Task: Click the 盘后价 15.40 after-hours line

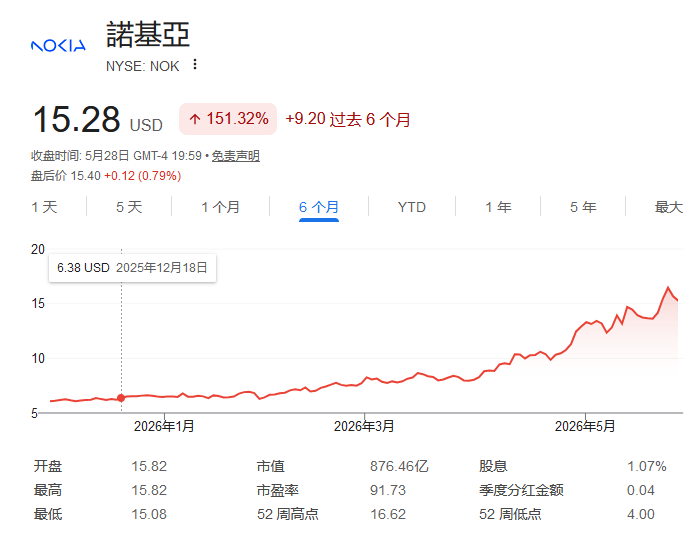Action: click(106, 176)
